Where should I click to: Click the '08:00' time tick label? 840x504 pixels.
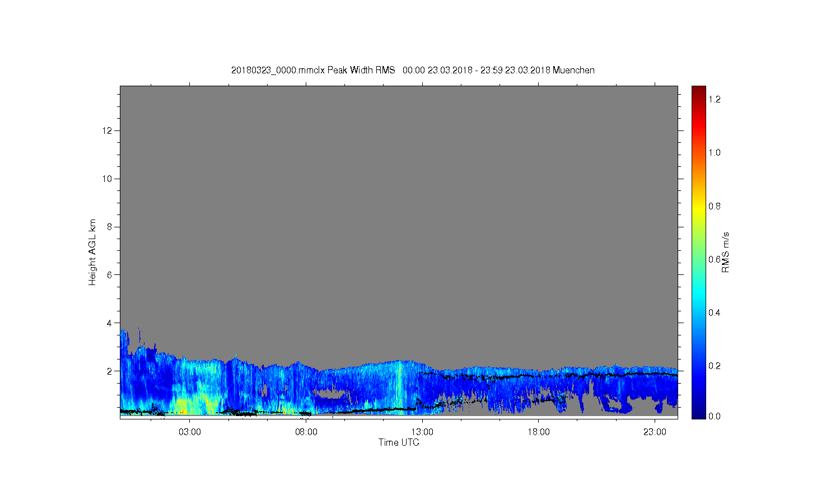(306, 432)
